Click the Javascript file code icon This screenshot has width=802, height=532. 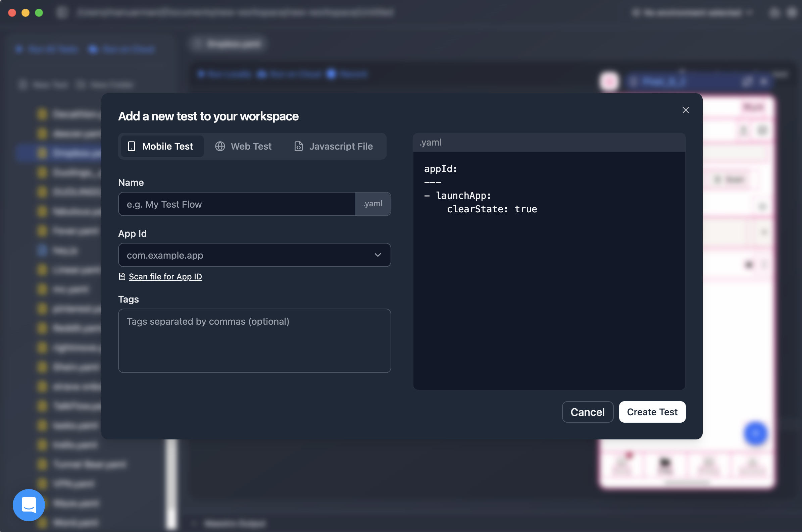[x=298, y=146]
